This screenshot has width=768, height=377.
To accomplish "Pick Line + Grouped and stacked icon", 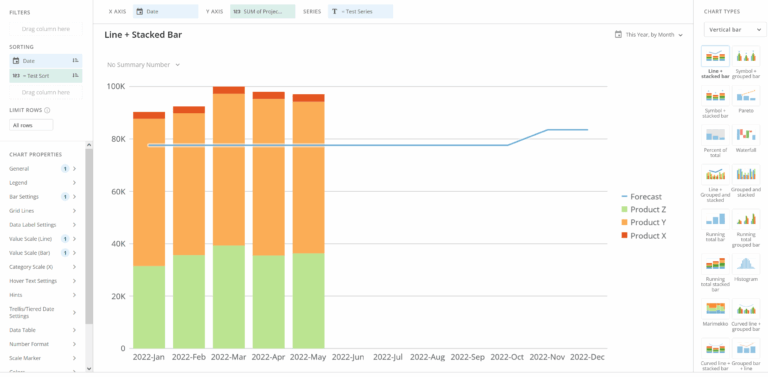I will click(715, 174).
